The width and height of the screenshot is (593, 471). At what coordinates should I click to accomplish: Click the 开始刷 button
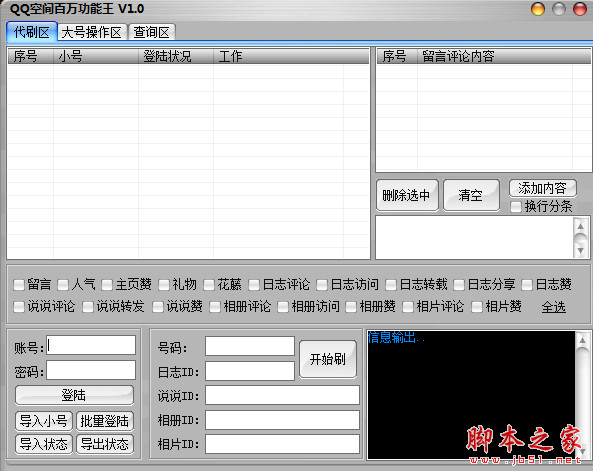[328, 359]
